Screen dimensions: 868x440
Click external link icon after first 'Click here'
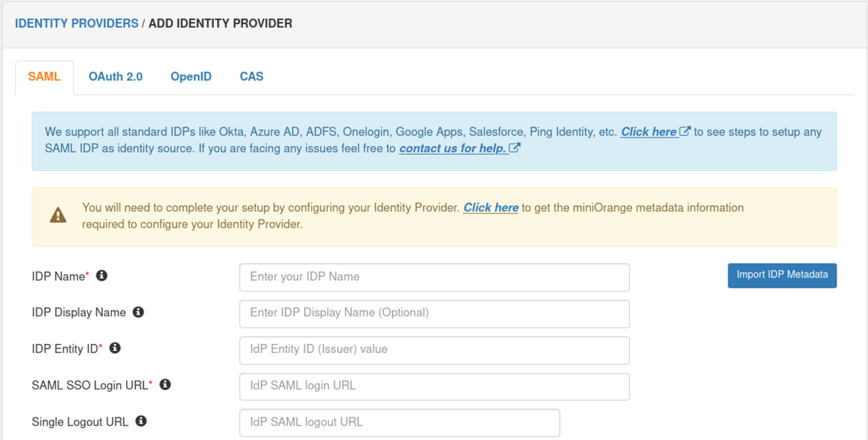(686, 132)
